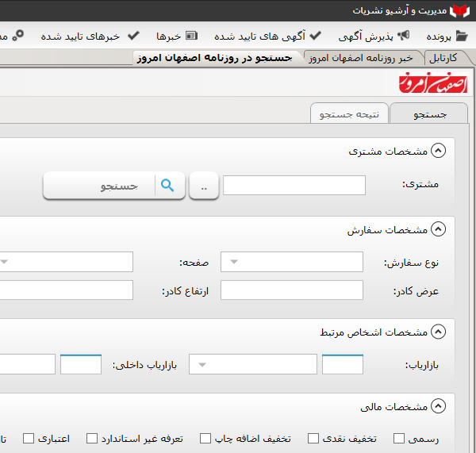The image size is (476, 453).
Task: Click the مشتری text field
Action: click(x=294, y=185)
